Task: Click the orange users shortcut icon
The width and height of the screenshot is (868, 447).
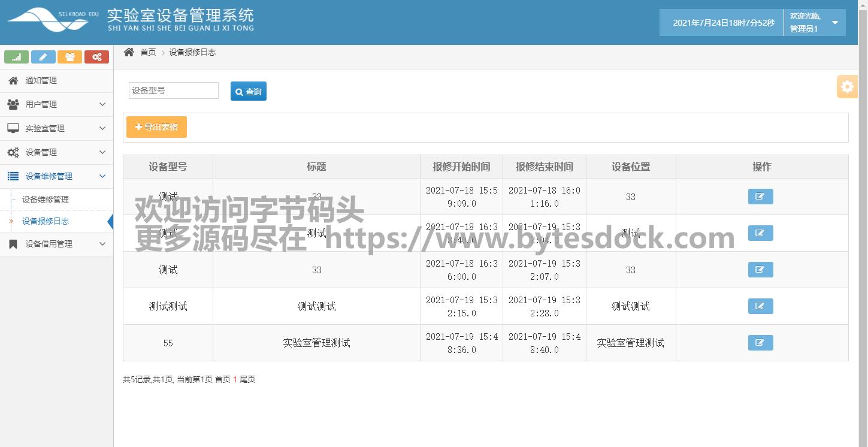Action: 69,57
